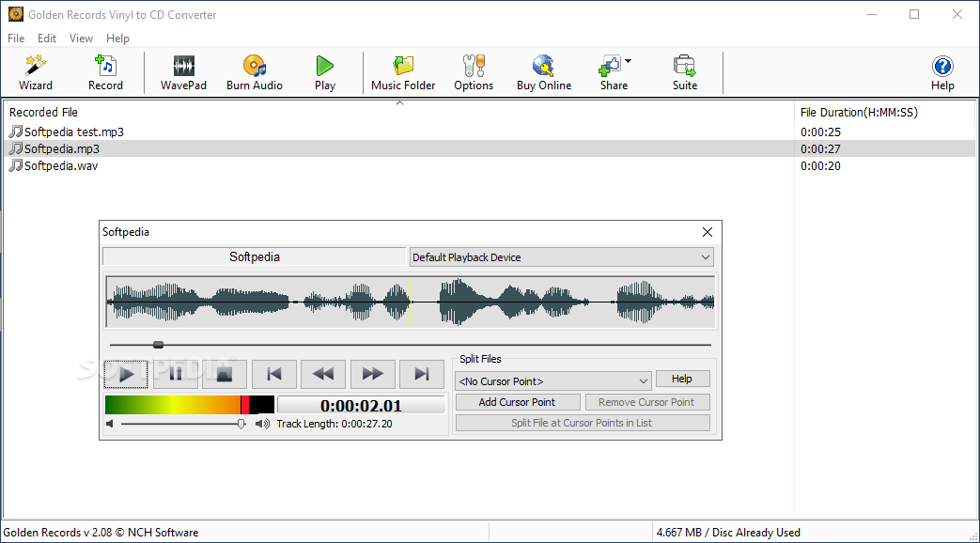Expand the Share dropdown arrow
The height and width of the screenshot is (543, 980).
point(629,61)
